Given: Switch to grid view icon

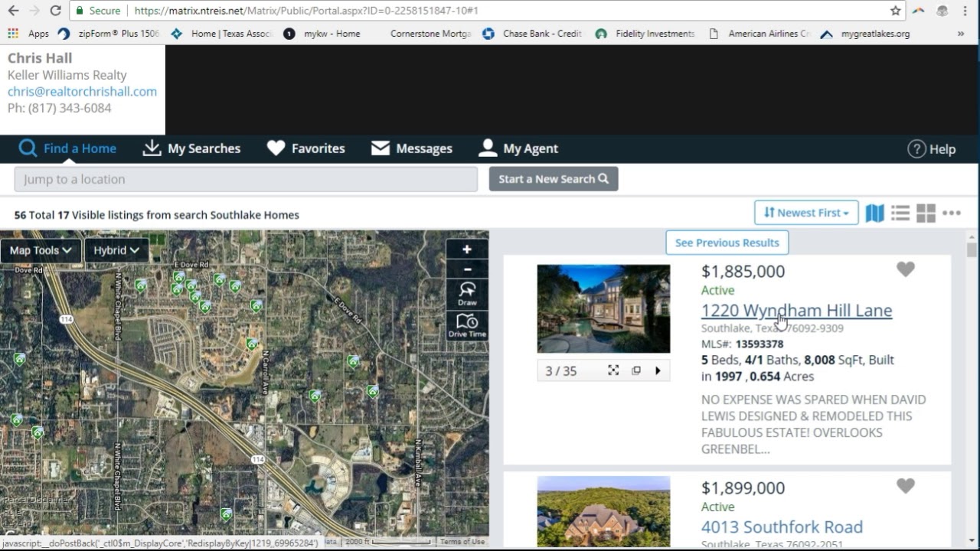Looking at the screenshot, I should tap(926, 213).
